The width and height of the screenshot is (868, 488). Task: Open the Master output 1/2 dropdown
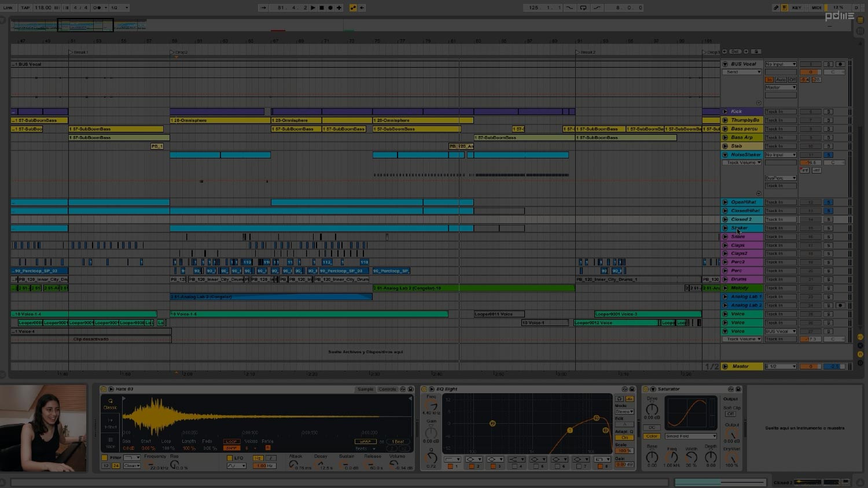click(x=781, y=367)
